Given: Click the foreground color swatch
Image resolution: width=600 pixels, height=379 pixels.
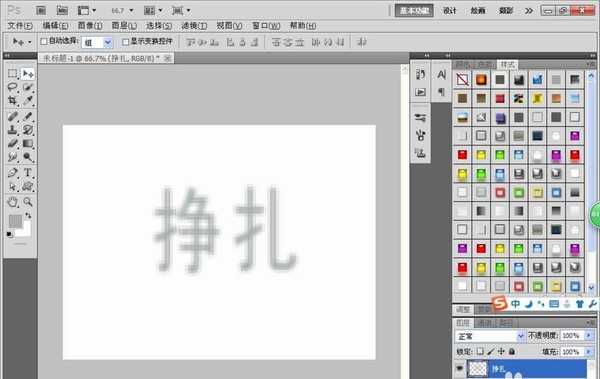Looking at the screenshot, I should point(15,221).
